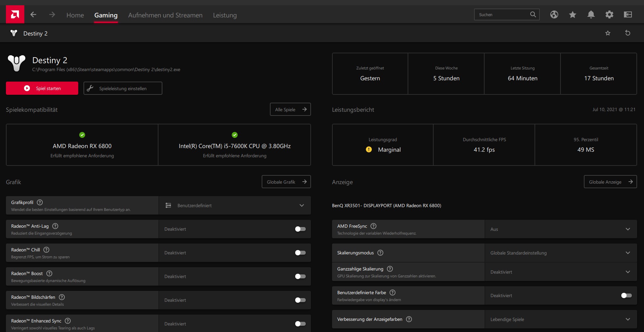The image size is (644, 332).
Task: Click the Durchschnittliche FPS value
Action: click(x=484, y=150)
